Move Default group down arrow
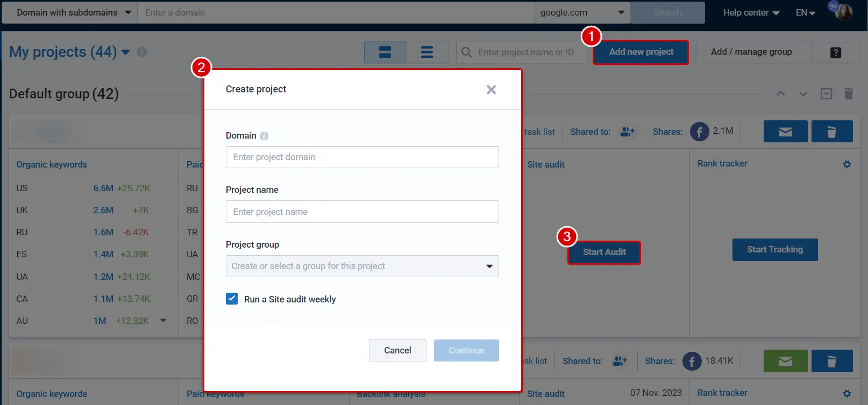 coord(803,94)
